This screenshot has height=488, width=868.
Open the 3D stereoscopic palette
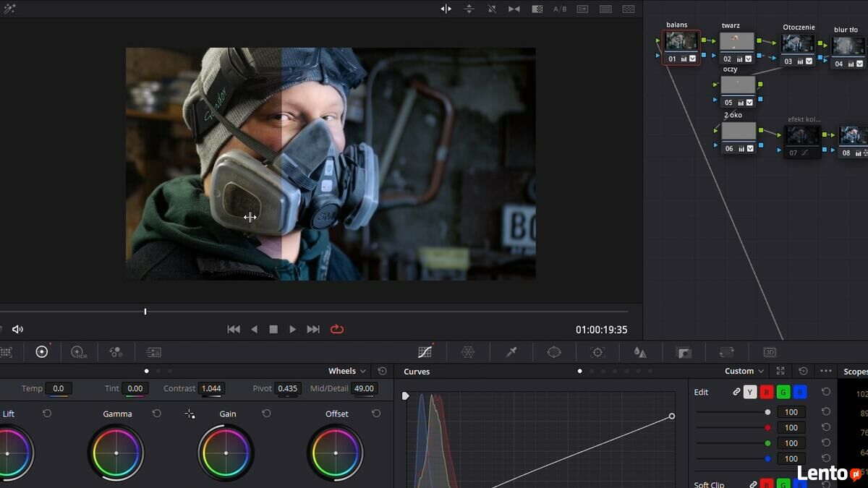770,352
